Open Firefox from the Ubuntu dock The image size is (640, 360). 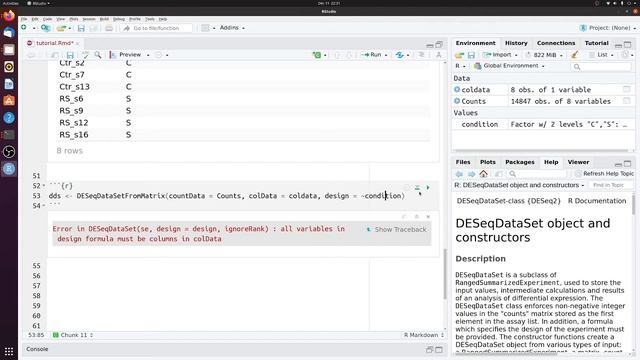(x=9, y=16)
